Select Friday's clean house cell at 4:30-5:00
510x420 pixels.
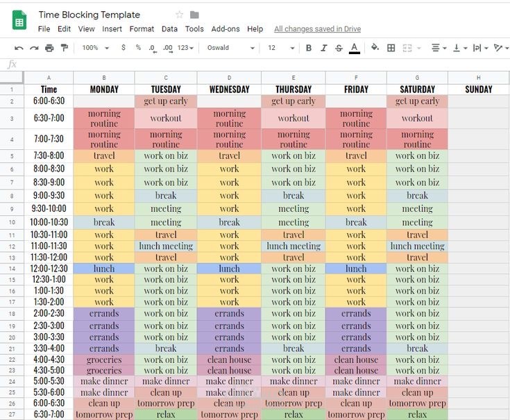[x=356, y=371]
